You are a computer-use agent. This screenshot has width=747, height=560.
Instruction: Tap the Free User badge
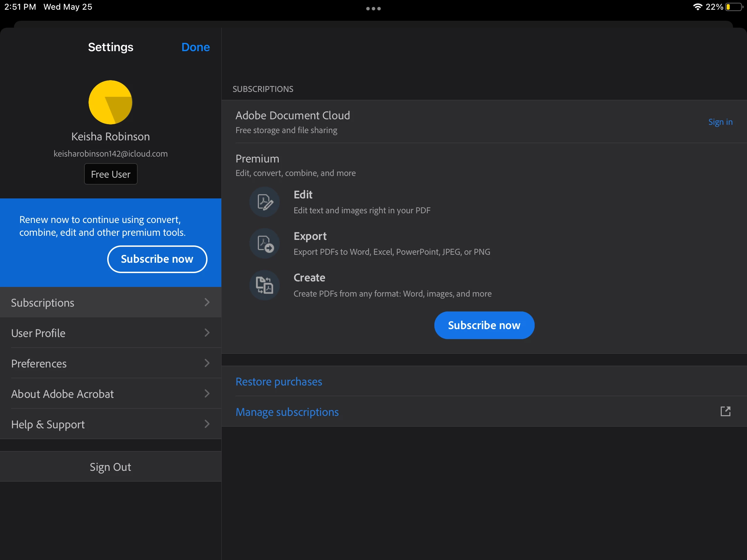click(x=111, y=174)
